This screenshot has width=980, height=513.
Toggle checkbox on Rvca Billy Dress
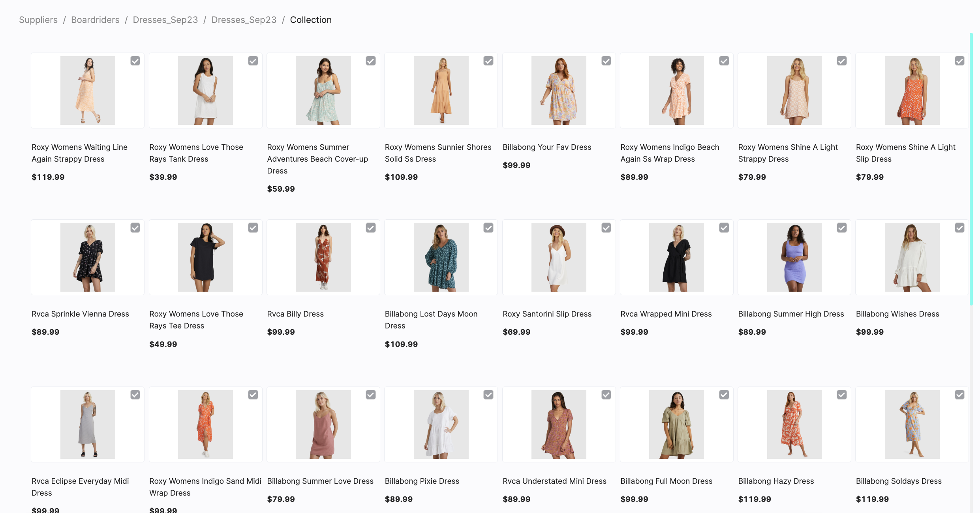(x=370, y=228)
